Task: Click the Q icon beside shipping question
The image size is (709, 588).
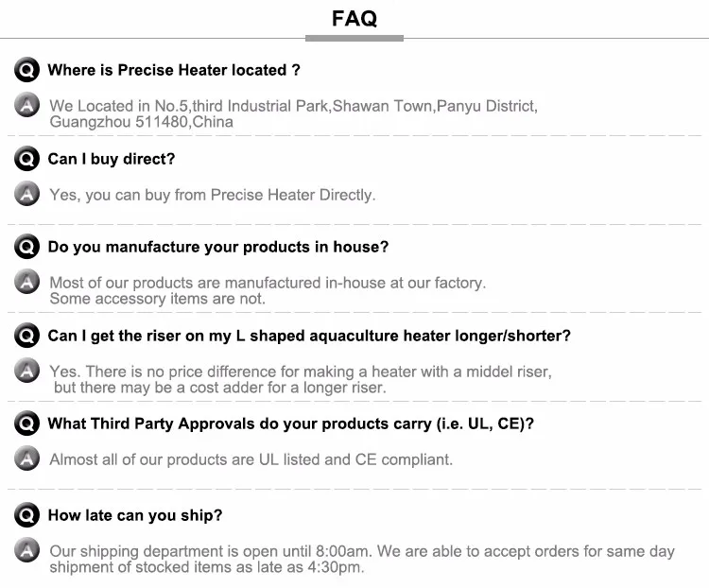Action: [x=26, y=515]
